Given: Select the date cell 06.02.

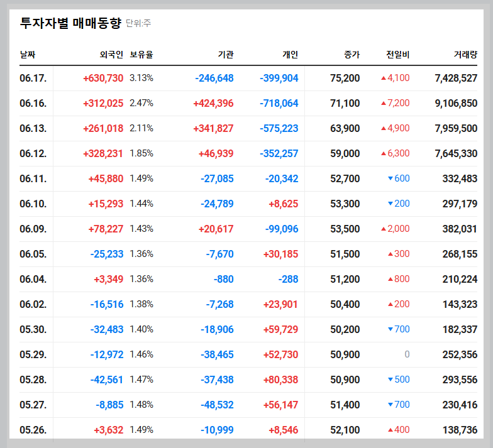Looking at the screenshot, I should tap(33, 304).
